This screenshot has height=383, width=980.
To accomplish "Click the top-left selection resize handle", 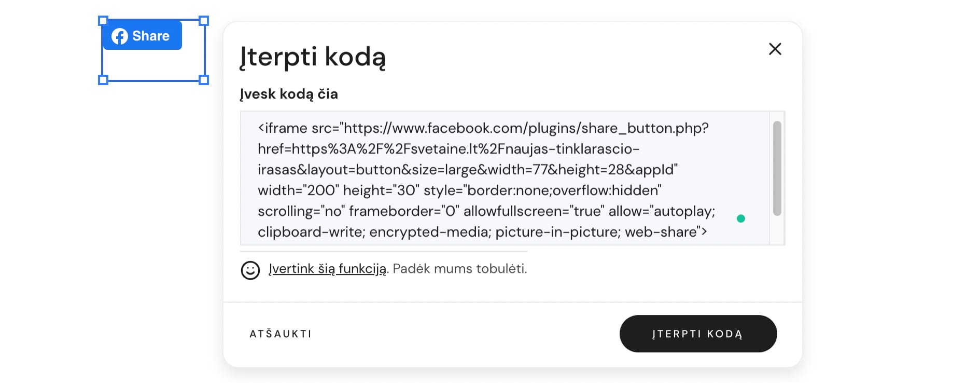I will [103, 21].
